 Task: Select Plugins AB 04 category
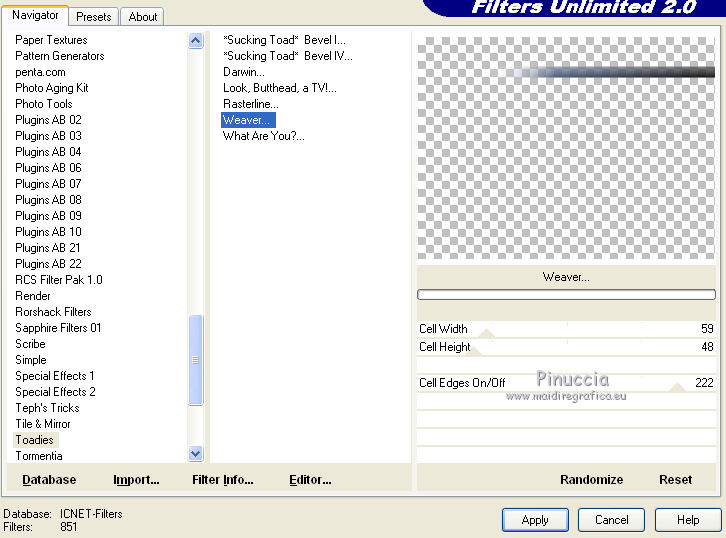(x=48, y=152)
